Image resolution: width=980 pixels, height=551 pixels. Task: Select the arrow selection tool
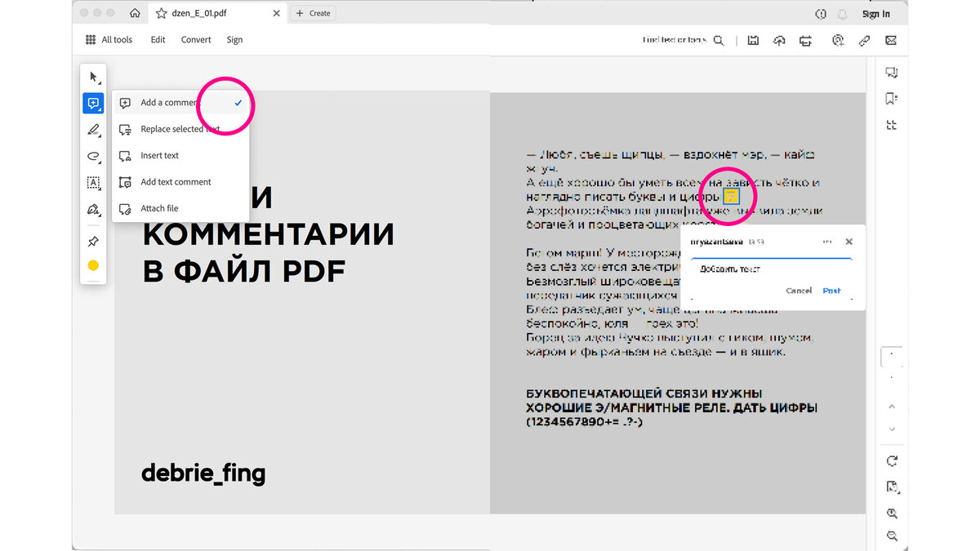tap(93, 76)
